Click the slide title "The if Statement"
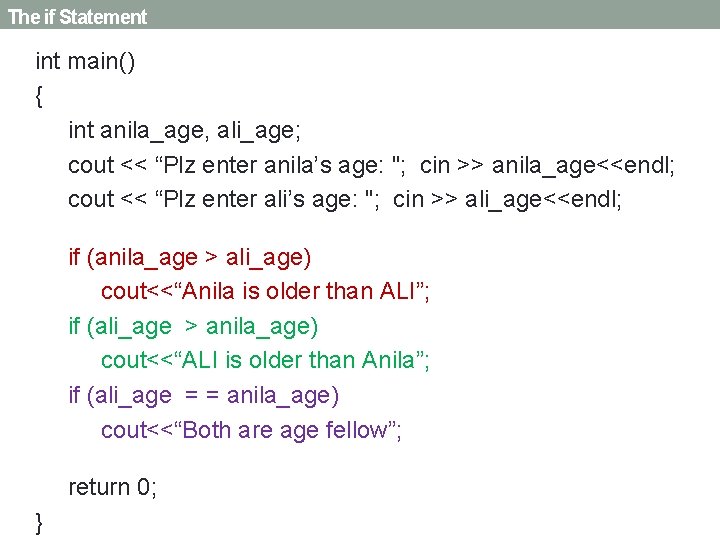The height and width of the screenshot is (540, 720). [77, 17]
